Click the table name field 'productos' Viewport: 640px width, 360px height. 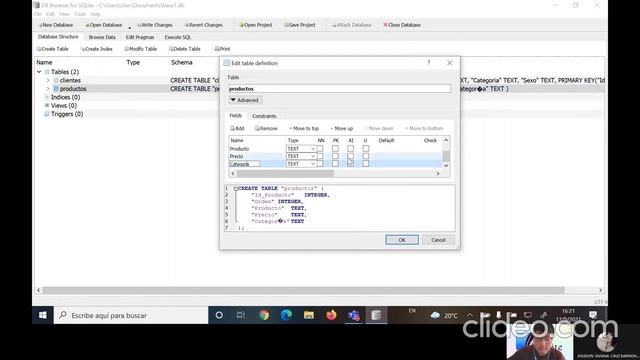[340, 89]
